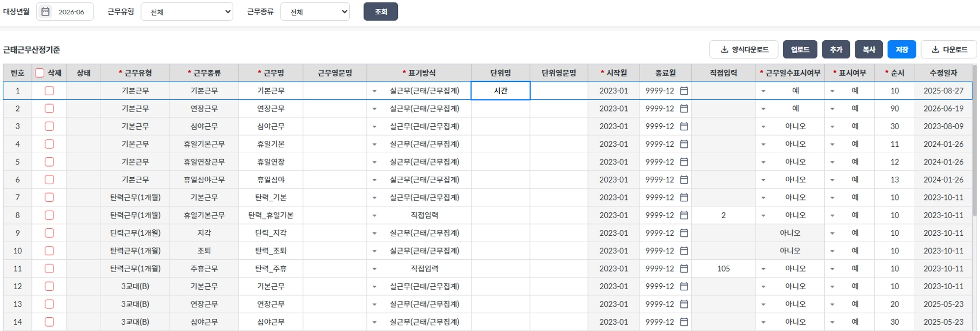The image size is (980, 331).
Task: Check the delete box for row 2
Action: click(49, 109)
